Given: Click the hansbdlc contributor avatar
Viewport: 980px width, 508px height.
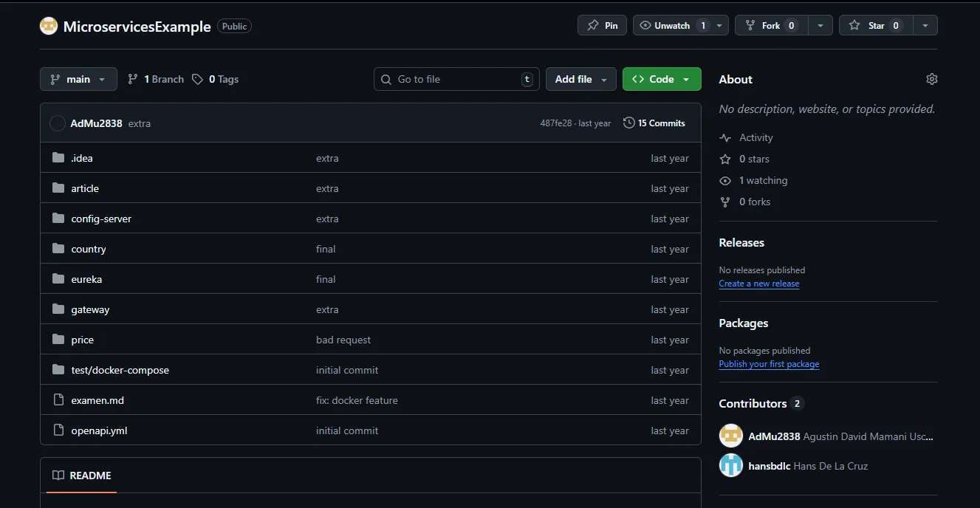Looking at the screenshot, I should (x=730, y=466).
